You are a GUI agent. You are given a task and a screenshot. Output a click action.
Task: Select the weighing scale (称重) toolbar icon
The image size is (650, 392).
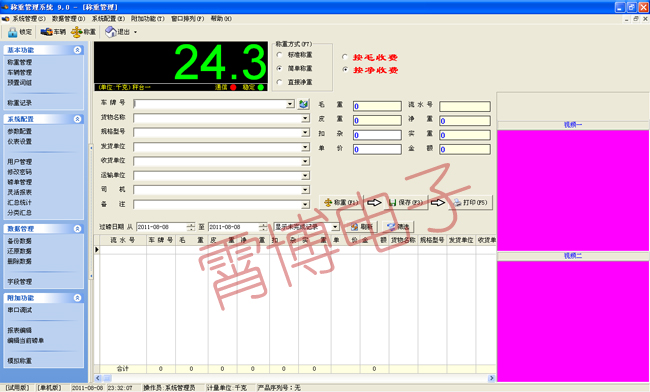77,32
